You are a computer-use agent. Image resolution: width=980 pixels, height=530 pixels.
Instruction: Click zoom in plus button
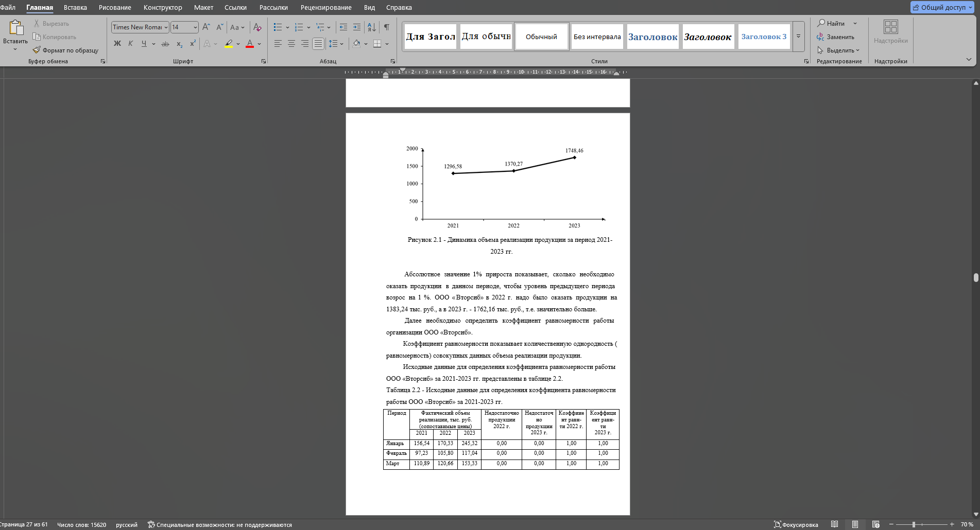tap(952, 524)
